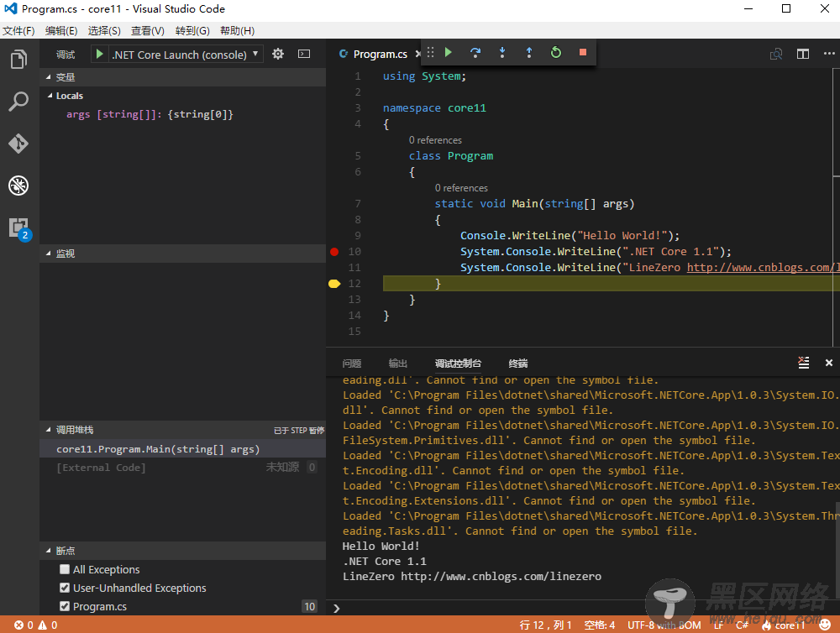Stop debugging with the red square
840x633 pixels.
(x=583, y=52)
